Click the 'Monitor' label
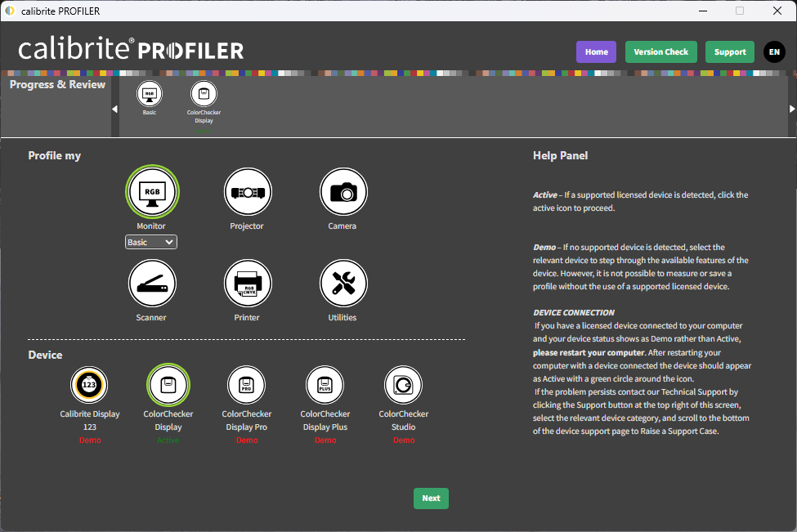 (151, 226)
